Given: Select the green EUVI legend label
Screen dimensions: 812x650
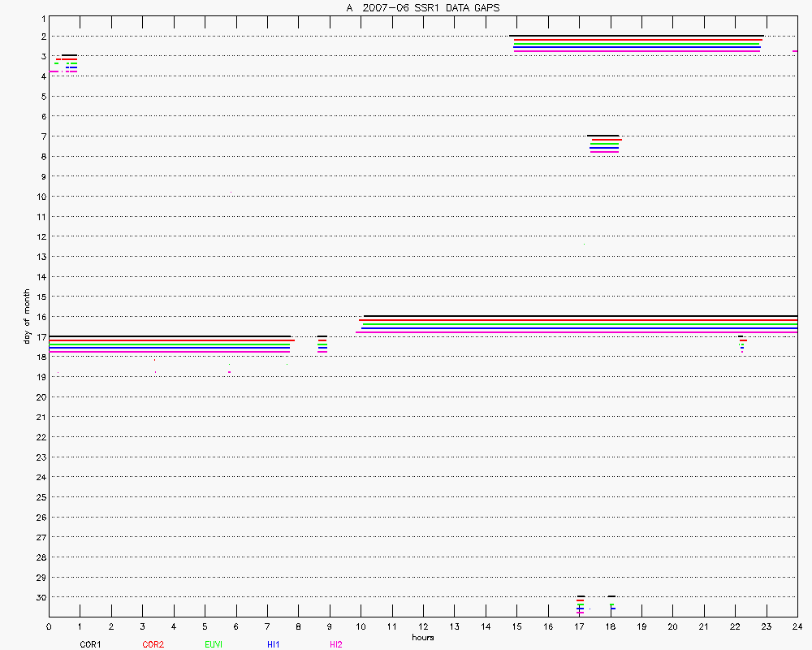Looking at the screenshot, I should click(x=214, y=644).
